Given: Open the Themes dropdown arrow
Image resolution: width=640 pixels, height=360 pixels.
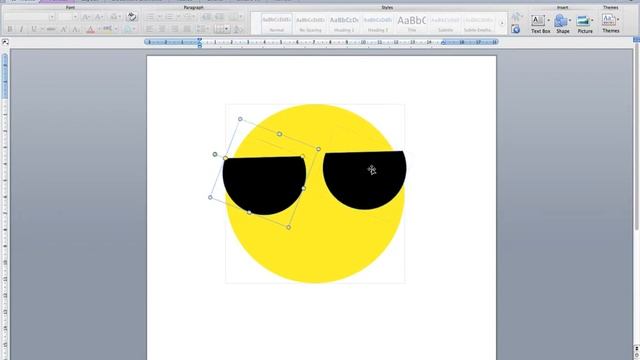Looking at the screenshot, I should [618, 20].
